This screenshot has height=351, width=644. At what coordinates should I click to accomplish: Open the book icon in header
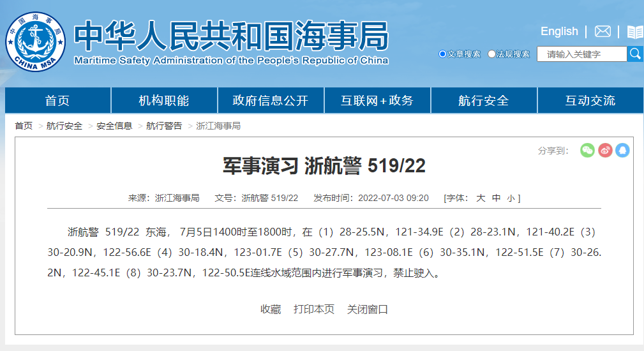[635, 32]
